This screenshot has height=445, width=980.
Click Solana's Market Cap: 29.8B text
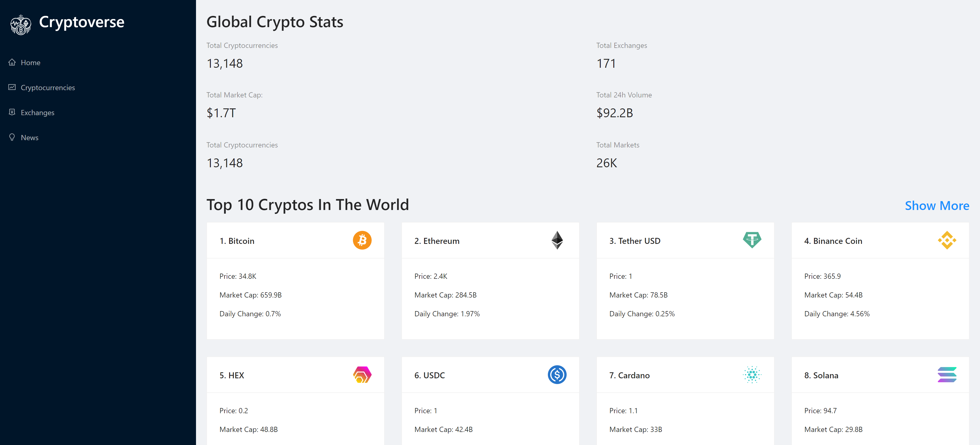[833, 430]
